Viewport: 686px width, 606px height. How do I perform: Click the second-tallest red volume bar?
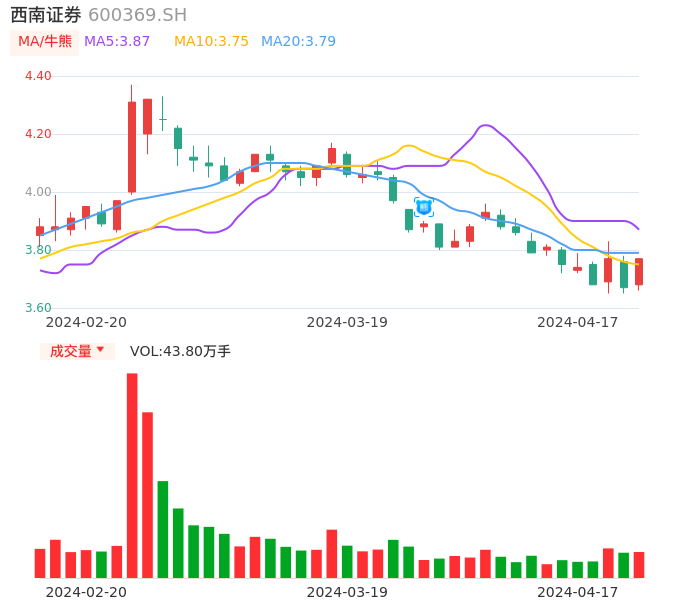pyautogui.click(x=147, y=495)
